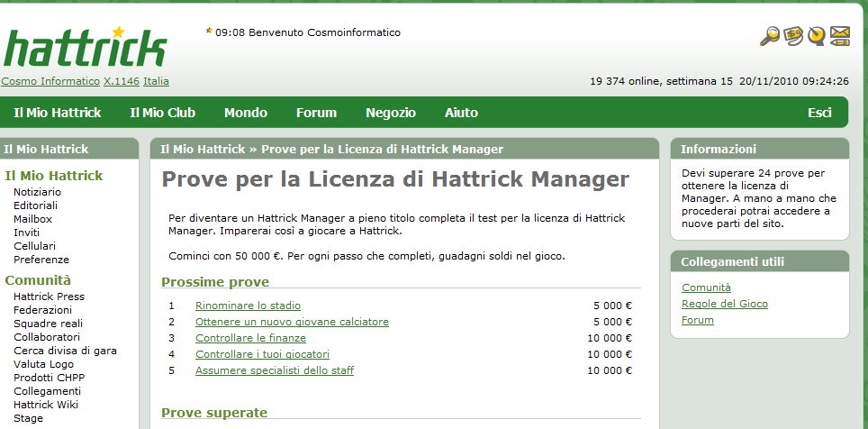Open the Rinominare lo stadio task

tap(248, 306)
